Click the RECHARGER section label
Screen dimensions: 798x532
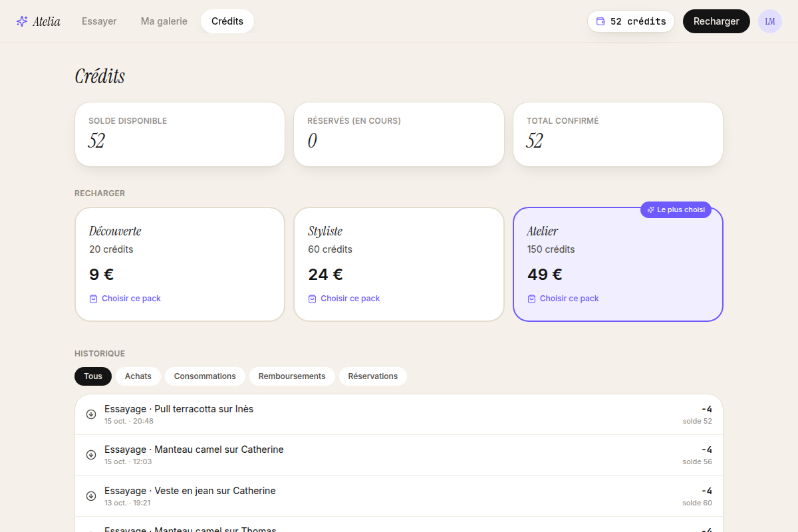click(x=100, y=194)
